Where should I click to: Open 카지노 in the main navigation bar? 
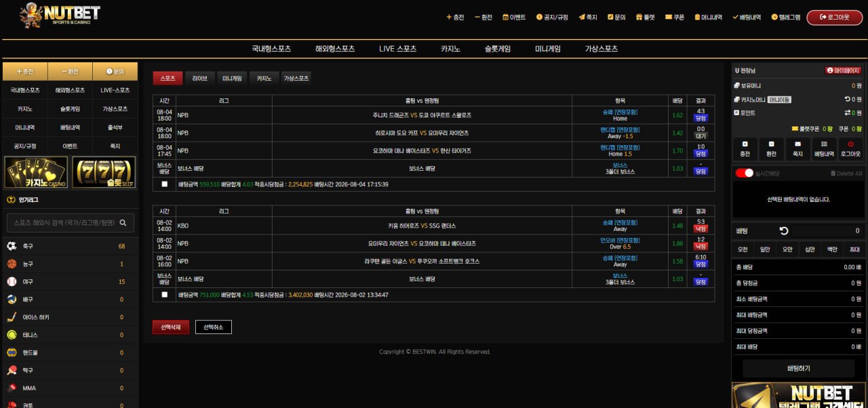(450, 49)
